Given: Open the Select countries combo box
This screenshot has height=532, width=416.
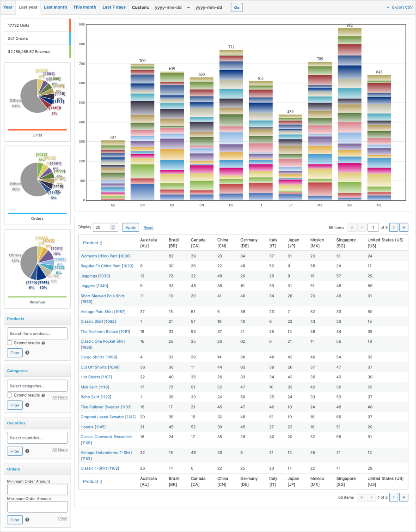Looking at the screenshot, I should pos(37,437).
